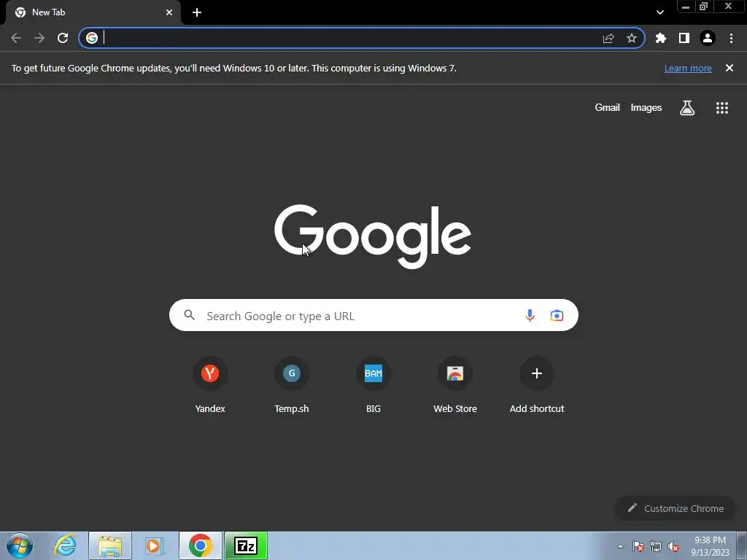The image size is (747, 560).
Task: Open Windows Media Player from taskbar
Action: (x=155, y=545)
